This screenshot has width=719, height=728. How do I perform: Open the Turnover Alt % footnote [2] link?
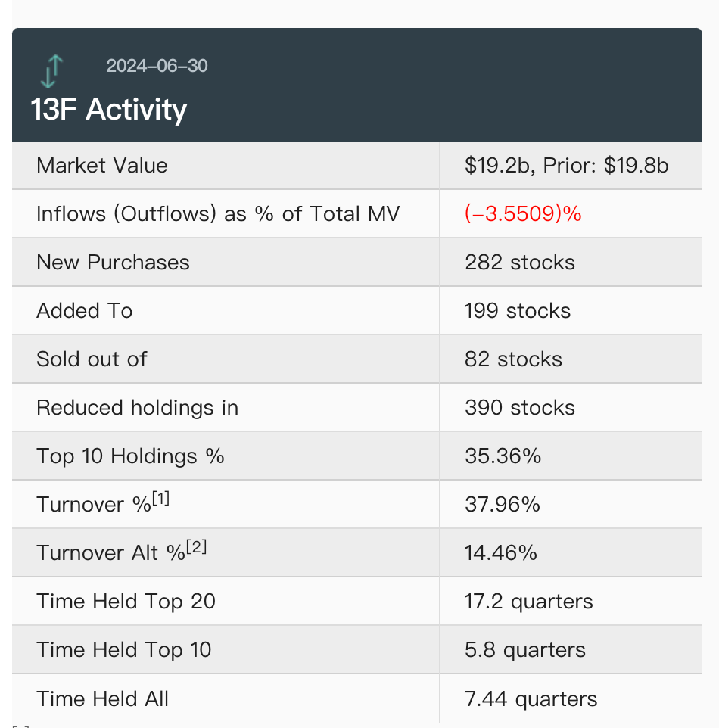click(x=196, y=547)
